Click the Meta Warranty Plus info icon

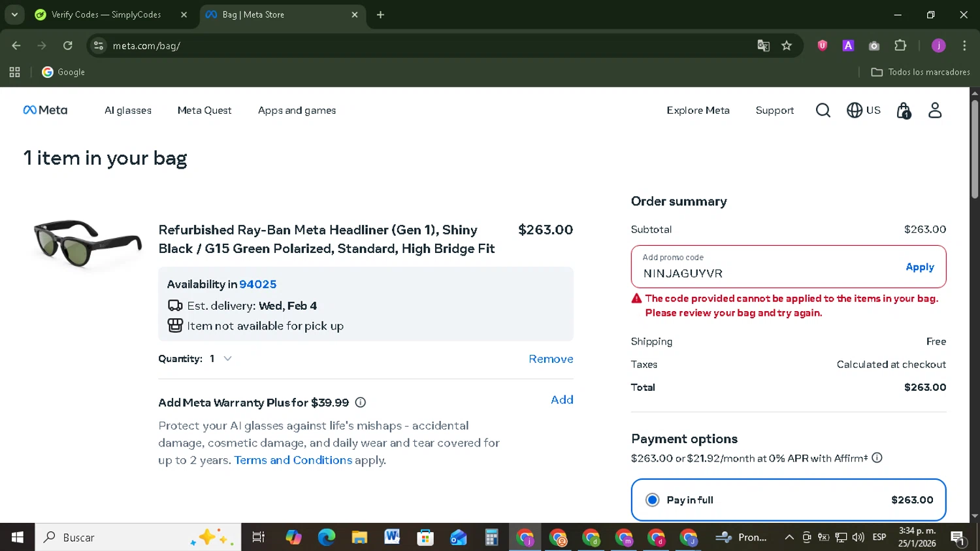click(x=361, y=403)
